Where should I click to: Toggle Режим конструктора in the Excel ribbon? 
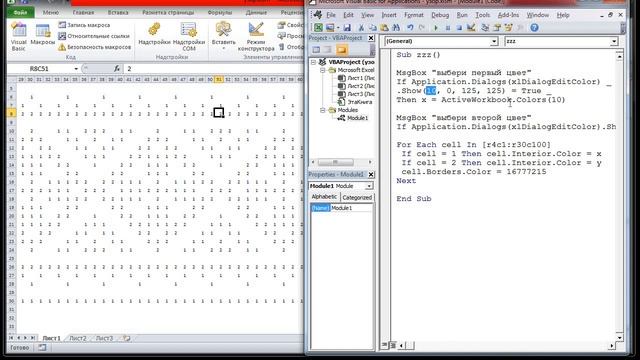(256, 37)
